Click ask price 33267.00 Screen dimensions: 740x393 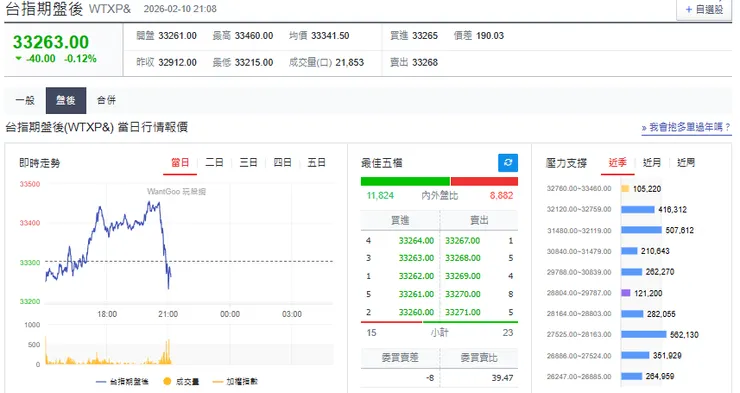click(x=462, y=241)
